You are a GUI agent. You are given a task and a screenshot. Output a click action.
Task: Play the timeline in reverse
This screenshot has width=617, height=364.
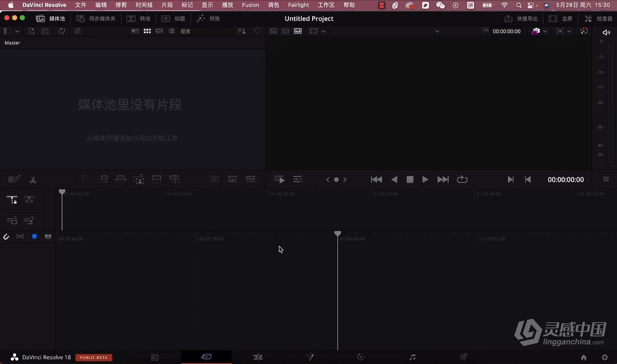point(394,180)
